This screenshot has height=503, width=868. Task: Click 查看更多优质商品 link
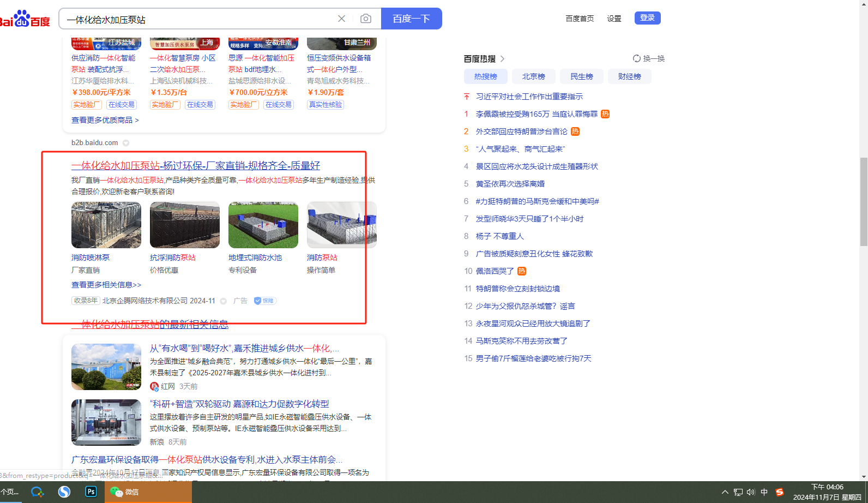point(105,120)
